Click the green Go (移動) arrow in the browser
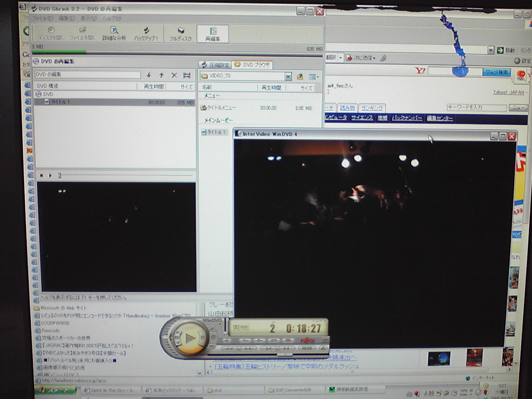 click(500, 50)
